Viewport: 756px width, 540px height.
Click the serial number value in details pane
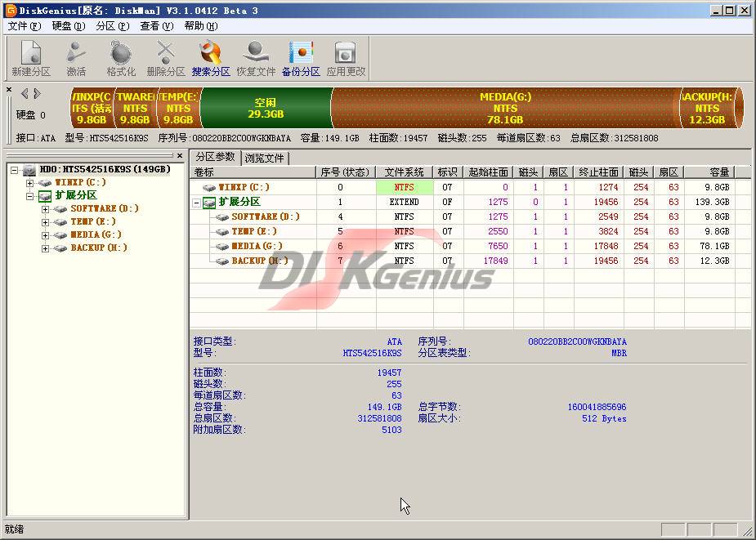[577, 341]
